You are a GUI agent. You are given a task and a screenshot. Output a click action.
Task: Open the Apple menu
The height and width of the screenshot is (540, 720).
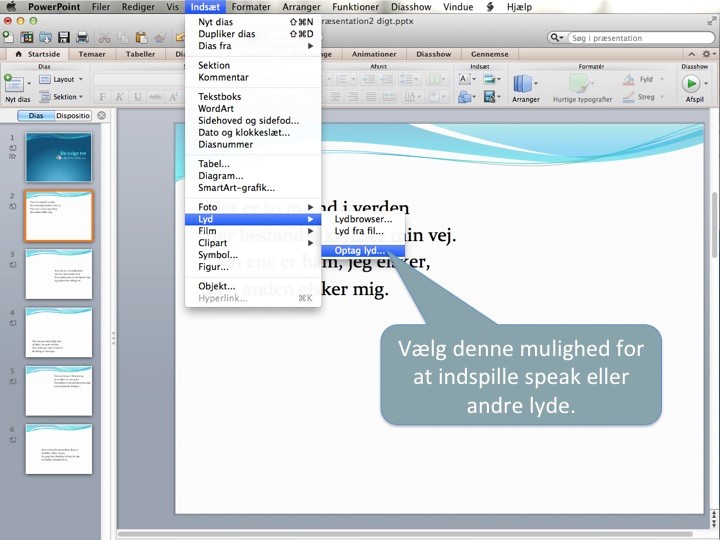(x=11, y=7)
